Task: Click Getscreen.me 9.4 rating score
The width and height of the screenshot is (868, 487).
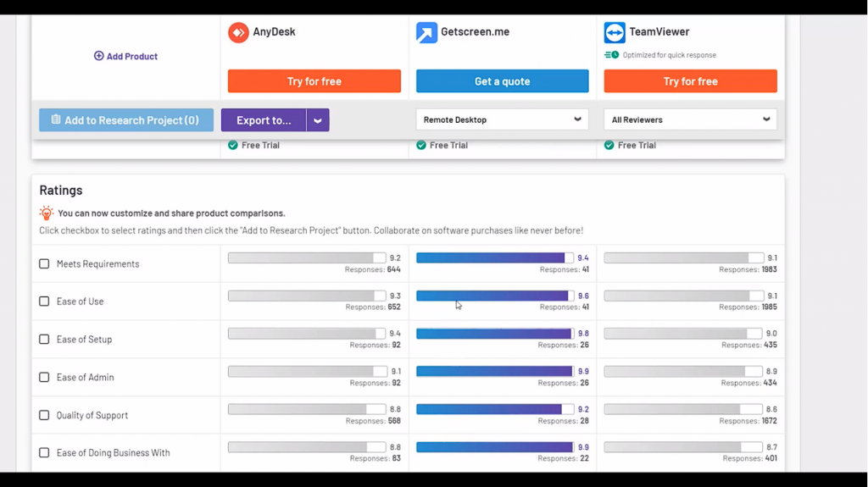Action: click(583, 257)
